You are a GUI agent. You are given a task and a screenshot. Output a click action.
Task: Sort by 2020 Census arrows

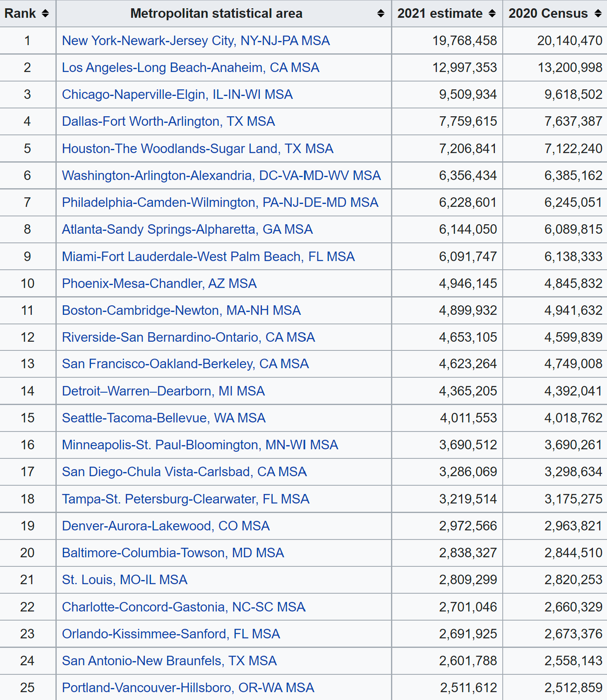598,14
